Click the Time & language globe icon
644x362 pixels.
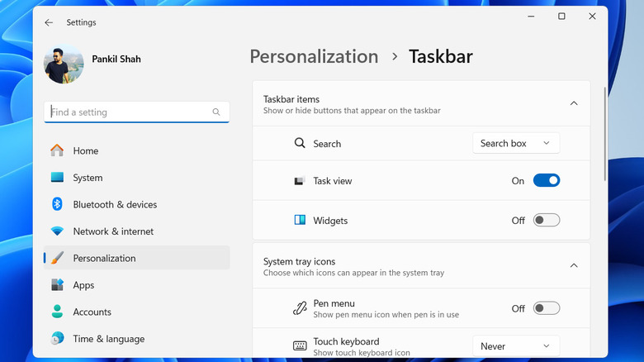(57, 338)
